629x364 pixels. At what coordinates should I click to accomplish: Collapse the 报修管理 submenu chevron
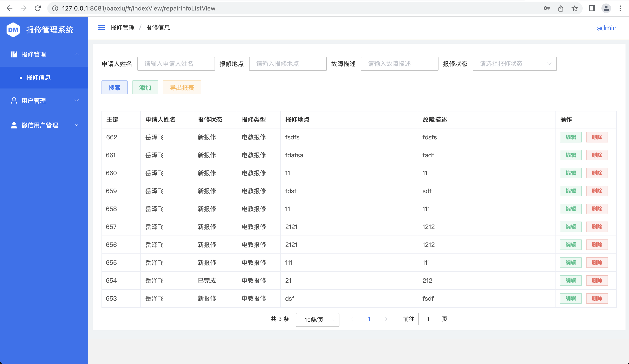click(x=76, y=54)
